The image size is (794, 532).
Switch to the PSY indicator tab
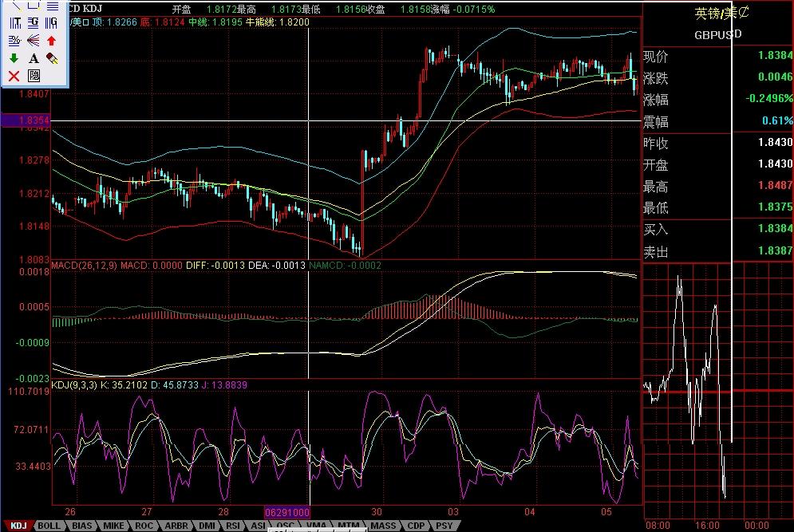pyautogui.click(x=444, y=526)
